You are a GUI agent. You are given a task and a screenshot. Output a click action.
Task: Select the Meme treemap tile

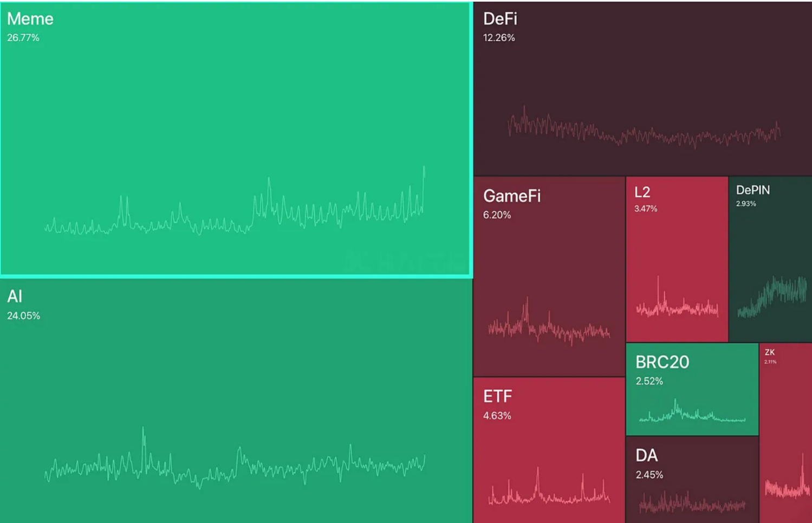pyautogui.click(x=236, y=139)
